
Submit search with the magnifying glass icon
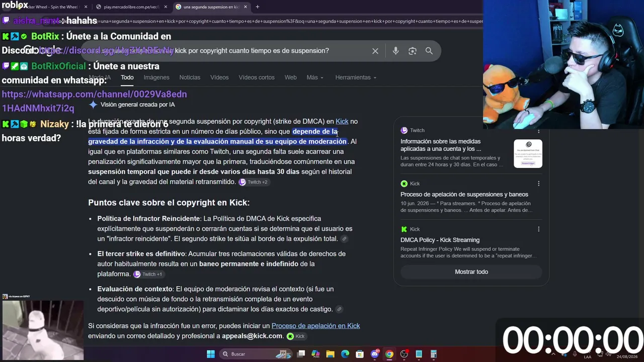pos(429,51)
